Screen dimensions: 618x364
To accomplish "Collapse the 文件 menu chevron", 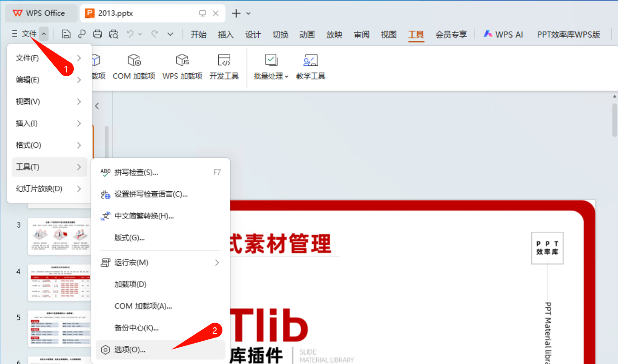I will [43, 34].
